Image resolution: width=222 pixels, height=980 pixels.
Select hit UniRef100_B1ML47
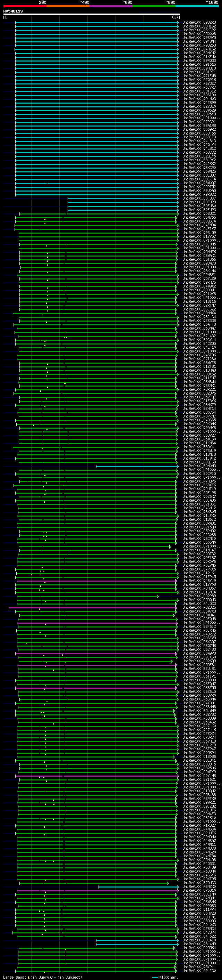[199, 550]
